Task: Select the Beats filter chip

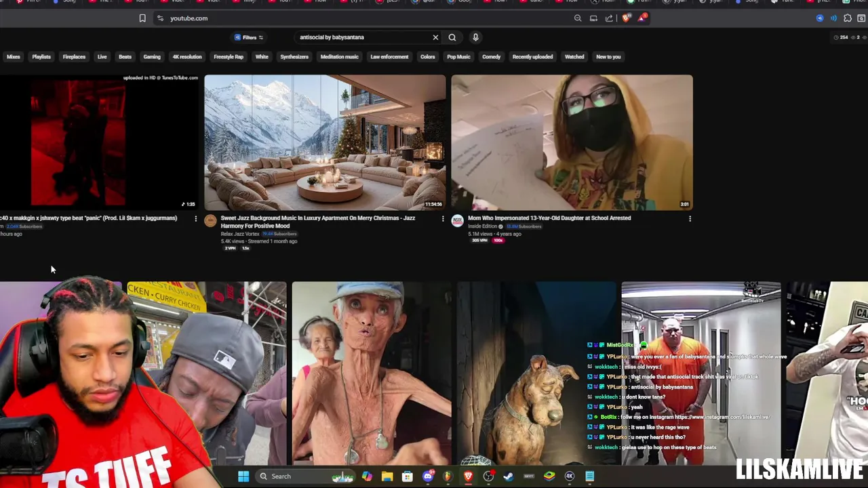Action: [x=125, y=57]
